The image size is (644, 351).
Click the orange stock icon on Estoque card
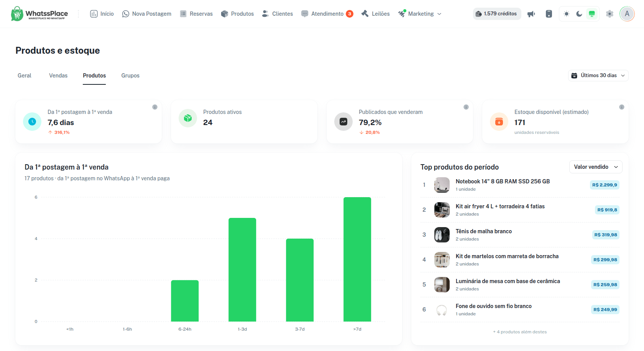click(499, 122)
